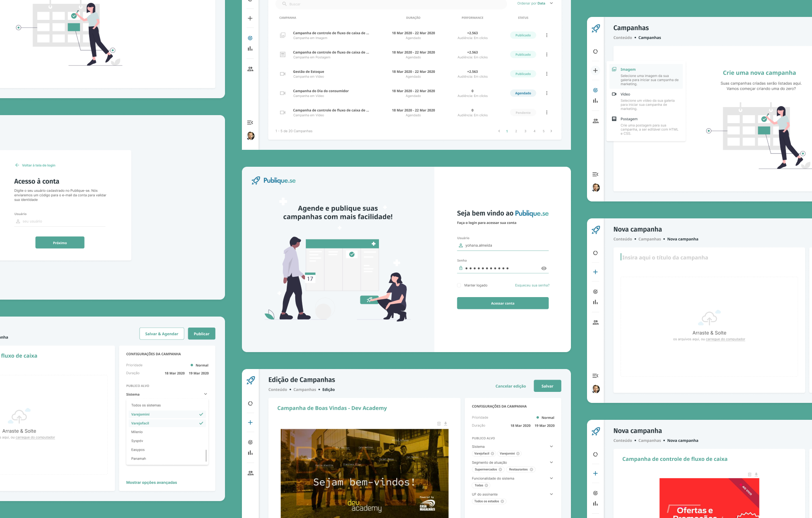Image resolution: width=812 pixels, height=518 pixels.
Task: Click page 3 in campaigns pagination
Action: 525,131
